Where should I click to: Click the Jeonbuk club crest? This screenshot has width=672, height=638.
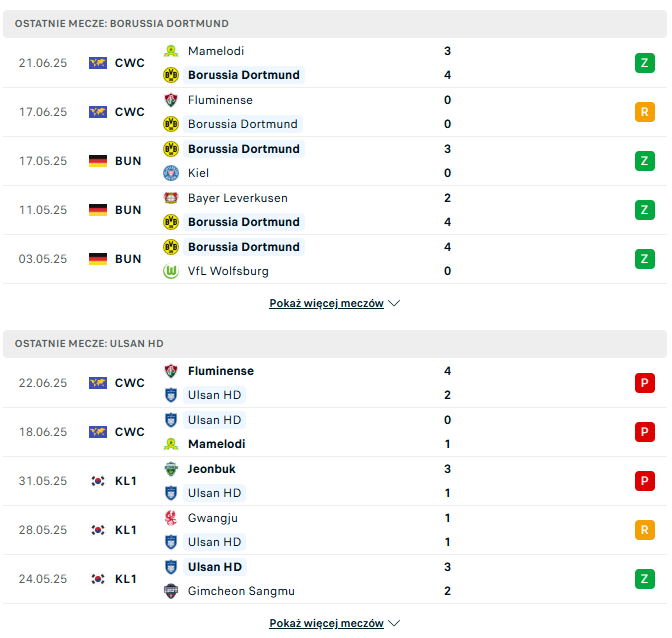click(x=171, y=469)
